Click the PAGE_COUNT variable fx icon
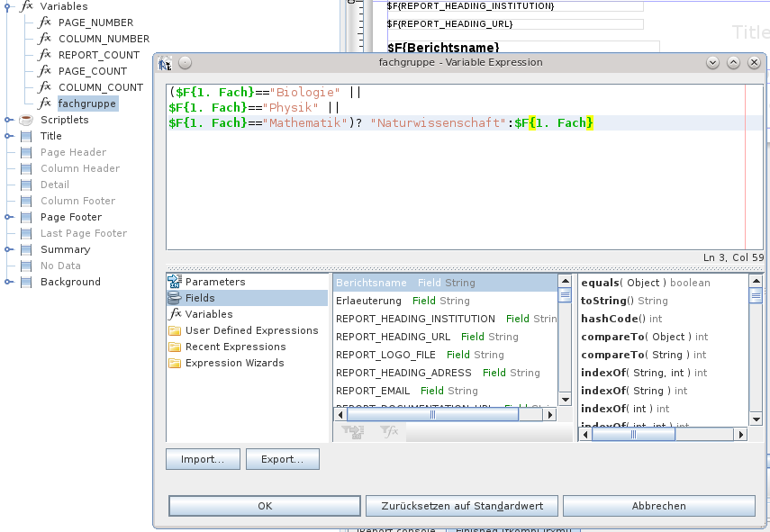Image resolution: width=770 pixels, height=532 pixels. click(x=45, y=71)
